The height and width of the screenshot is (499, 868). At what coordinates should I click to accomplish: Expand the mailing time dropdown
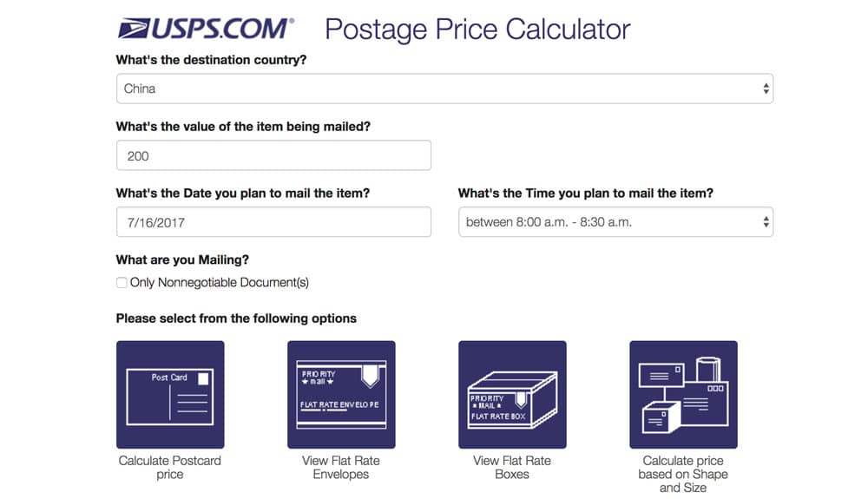pos(615,222)
